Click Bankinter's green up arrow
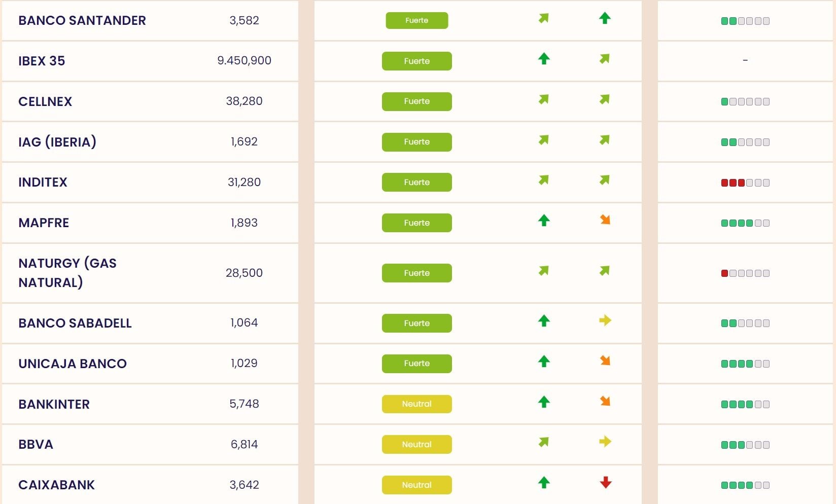This screenshot has width=836, height=504. (x=544, y=402)
